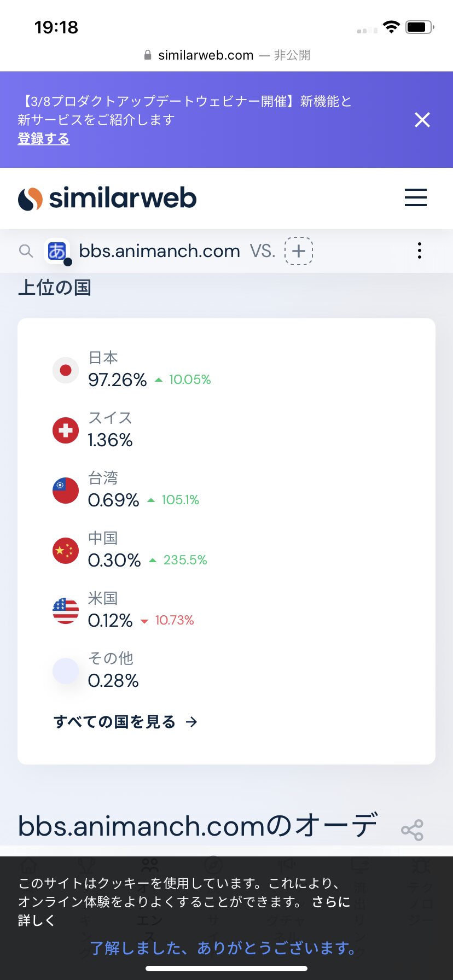Click the bbs.animanch.com domain text
Screen dimensions: 453x980
[159, 251]
